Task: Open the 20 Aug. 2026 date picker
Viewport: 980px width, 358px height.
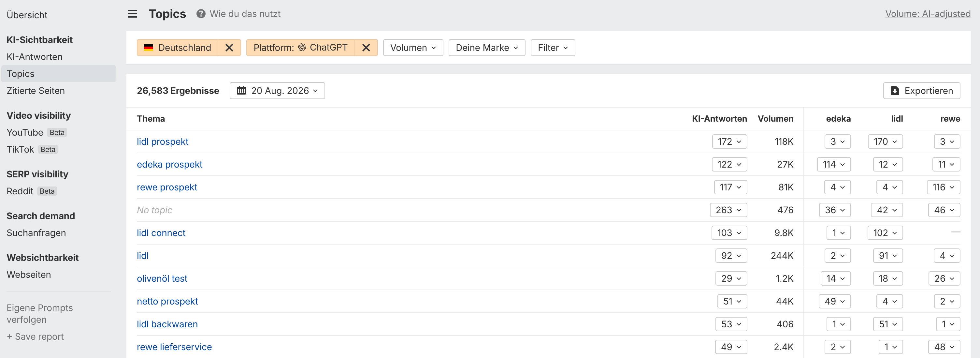Action: 277,91
